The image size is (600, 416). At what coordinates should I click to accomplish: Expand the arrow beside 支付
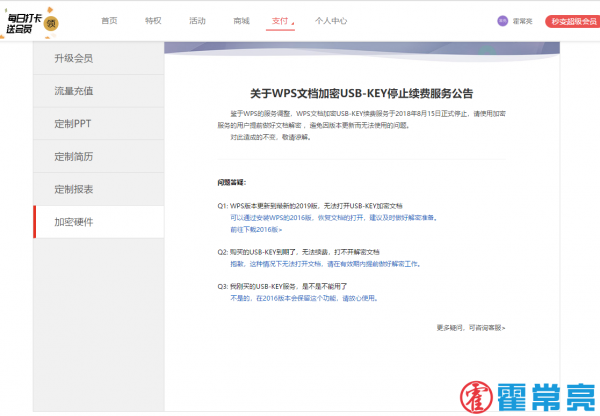(x=293, y=24)
